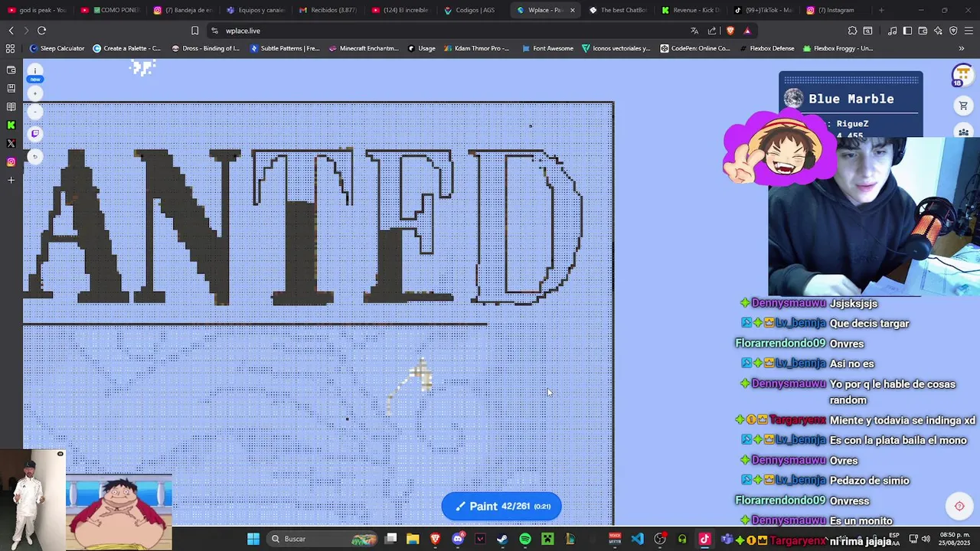
Task: Open the store cart button
Action: [x=963, y=106]
